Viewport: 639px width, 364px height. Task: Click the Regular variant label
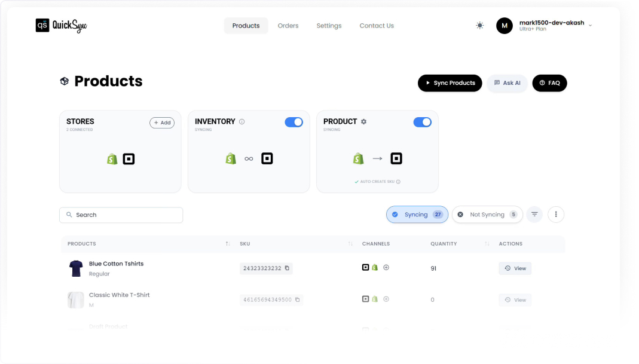click(x=99, y=274)
